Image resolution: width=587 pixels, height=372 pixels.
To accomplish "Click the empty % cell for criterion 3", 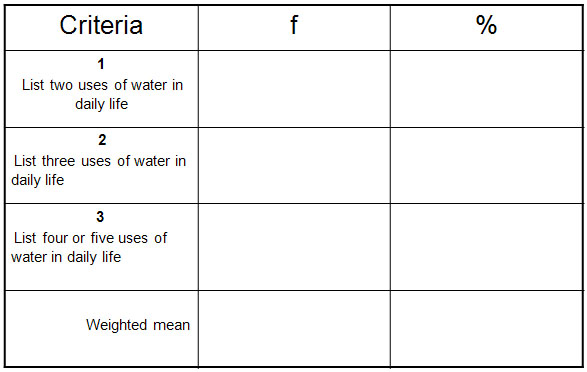I will pos(487,247).
